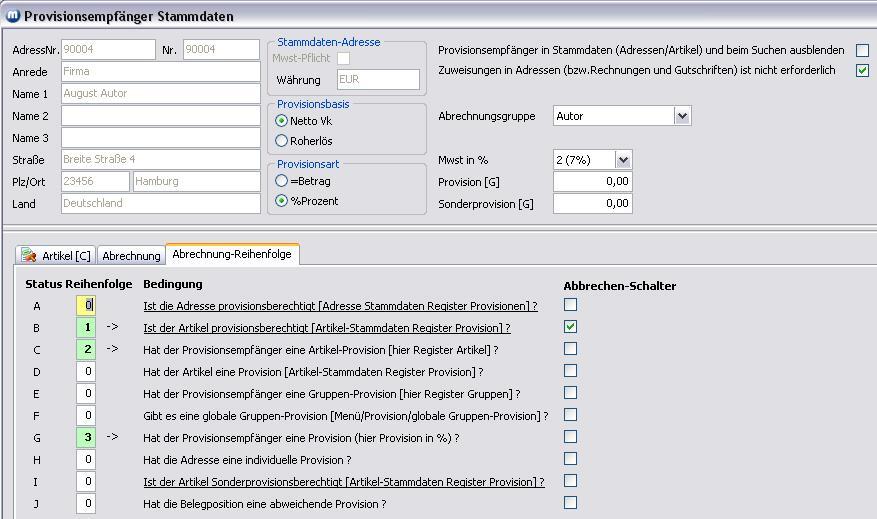Toggle Abbrechen-Schalter checkbox for row B

pyautogui.click(x=570, y=327)
